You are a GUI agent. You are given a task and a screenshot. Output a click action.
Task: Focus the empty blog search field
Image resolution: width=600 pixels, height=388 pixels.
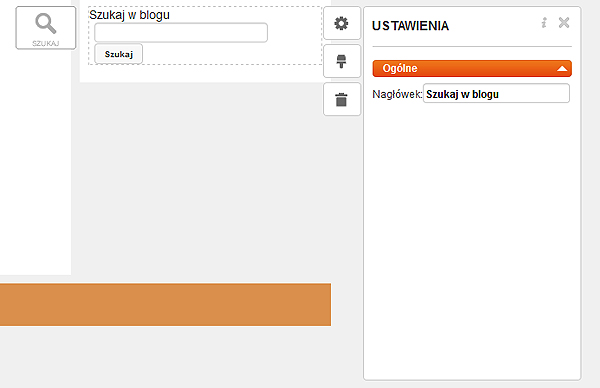pos(181,33)
